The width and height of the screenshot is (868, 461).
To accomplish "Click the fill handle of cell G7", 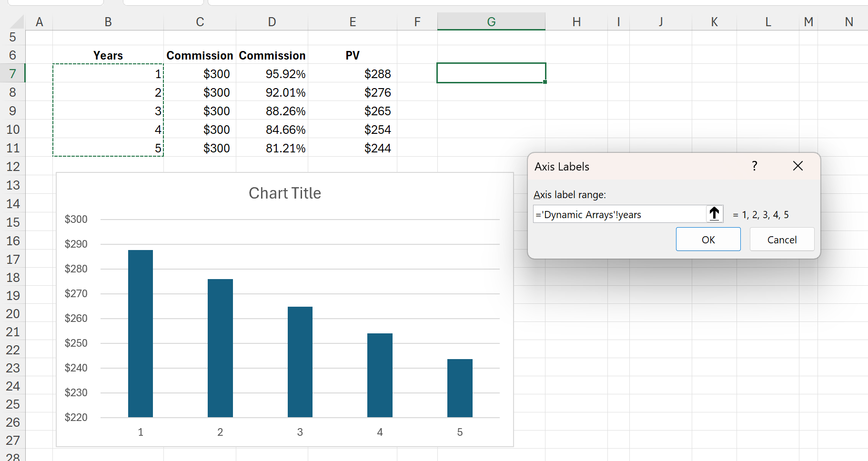I will 545,82.
